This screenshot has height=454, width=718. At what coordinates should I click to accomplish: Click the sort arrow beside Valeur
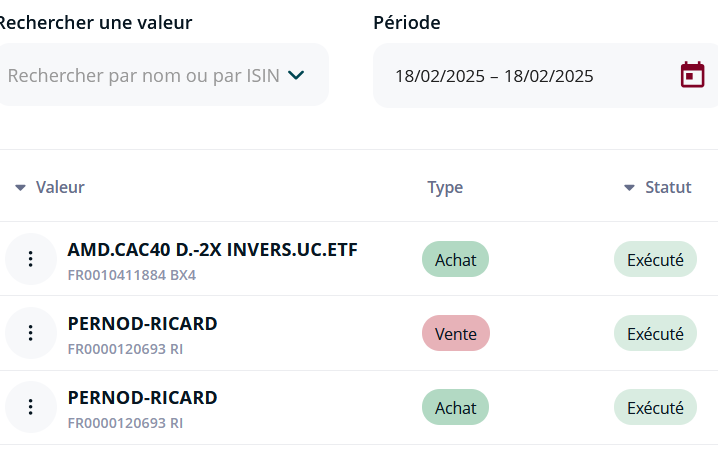point(20,187)
